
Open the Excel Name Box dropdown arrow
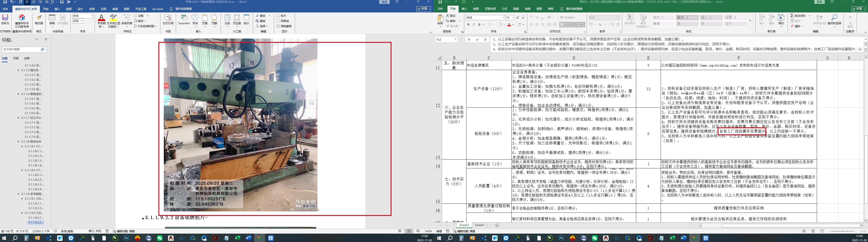click(455, 39)
